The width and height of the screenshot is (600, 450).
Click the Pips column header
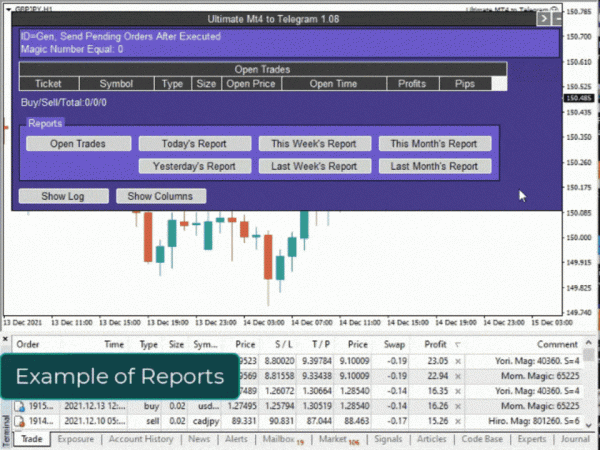tap(465, 84)
